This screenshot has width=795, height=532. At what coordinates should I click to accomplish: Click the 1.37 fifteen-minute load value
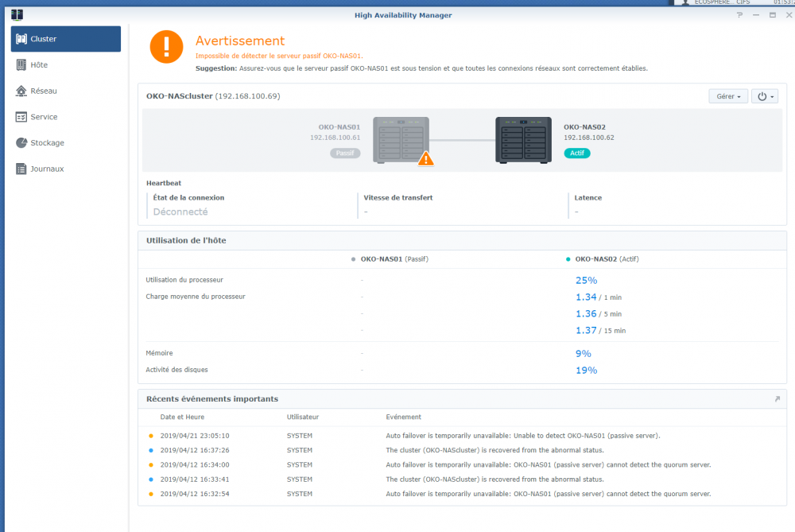point(586,331)
